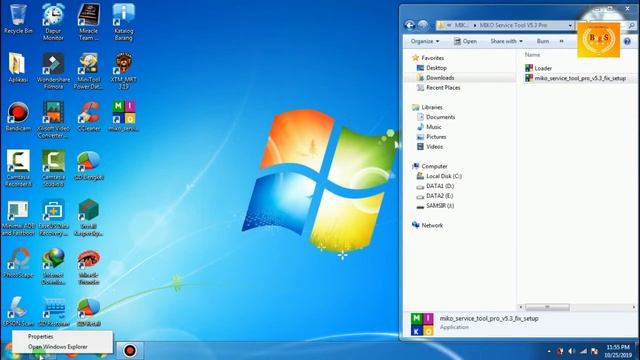Open the SAMSIR removable drive
The height and width of the screenshot is (360, 640).
click(x=435, y=206)
